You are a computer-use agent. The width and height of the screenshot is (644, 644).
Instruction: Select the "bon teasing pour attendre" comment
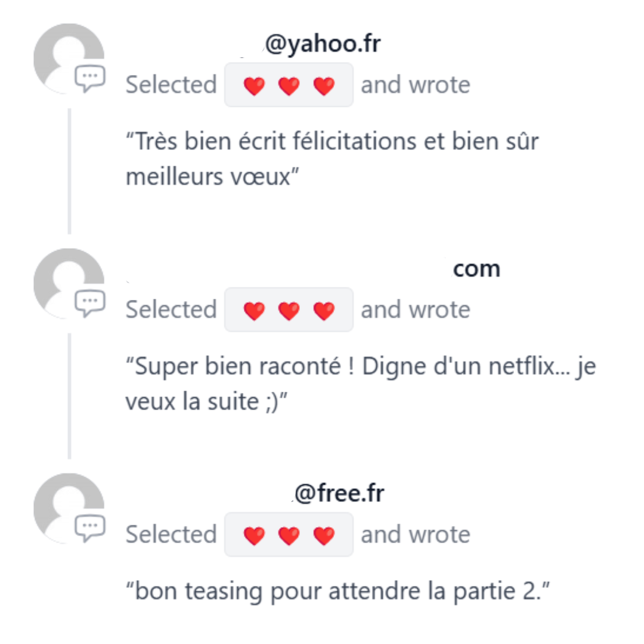point(337,591)
